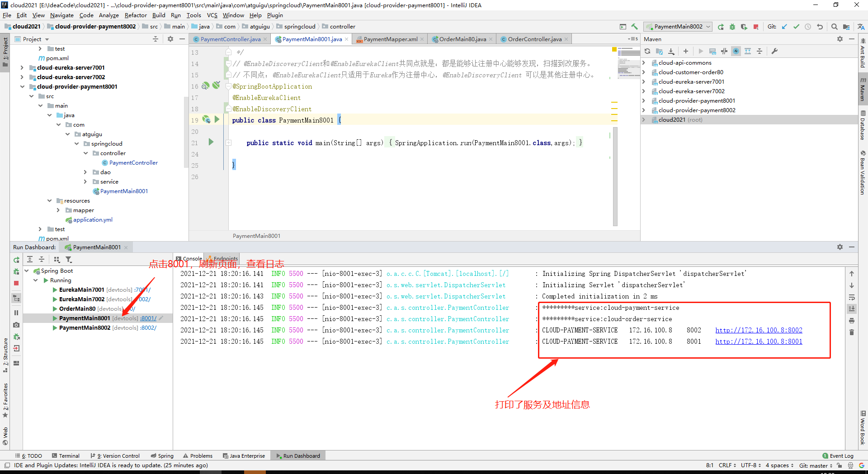Start debugging with the main toolbar bug icon
This screenshot has width=868, height=474.
coord(732,27)
